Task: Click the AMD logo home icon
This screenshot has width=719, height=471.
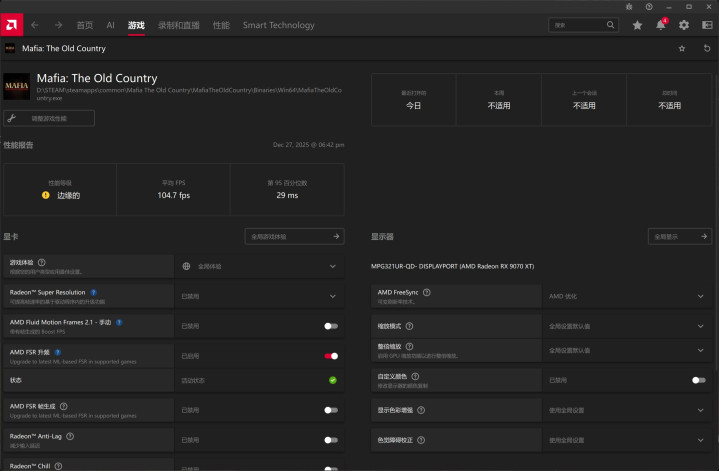Action: point(12,25)
